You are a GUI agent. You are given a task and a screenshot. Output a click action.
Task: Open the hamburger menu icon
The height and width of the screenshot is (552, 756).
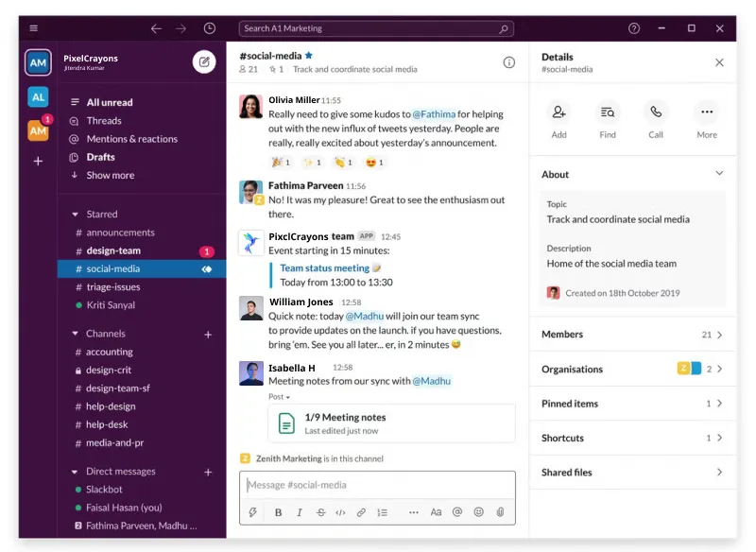33,28
